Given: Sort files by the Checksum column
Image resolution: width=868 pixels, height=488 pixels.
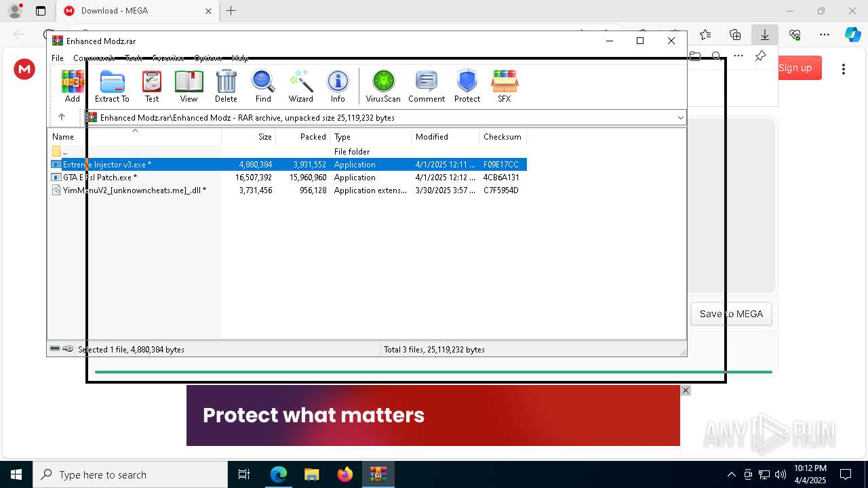Looking at the screenshot, I should (x=503, y=137).
